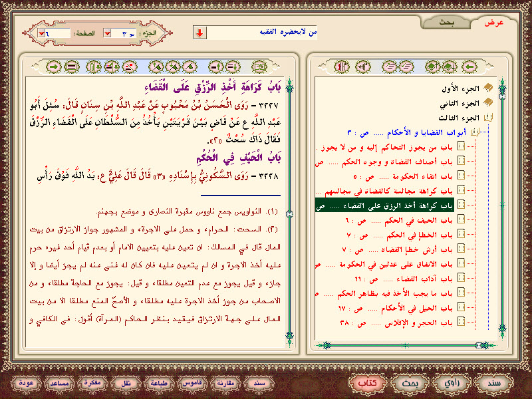This screenshot has width=532, height=399.
Task: Open the قاموس dictionary button
Action: tap(192, 384)
